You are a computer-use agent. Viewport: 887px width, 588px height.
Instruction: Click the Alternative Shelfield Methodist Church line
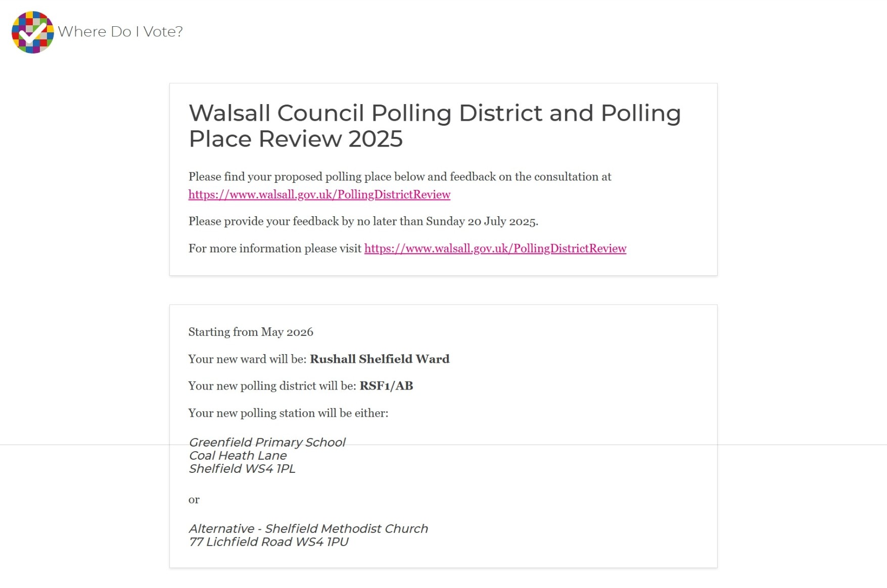point(308,529)
